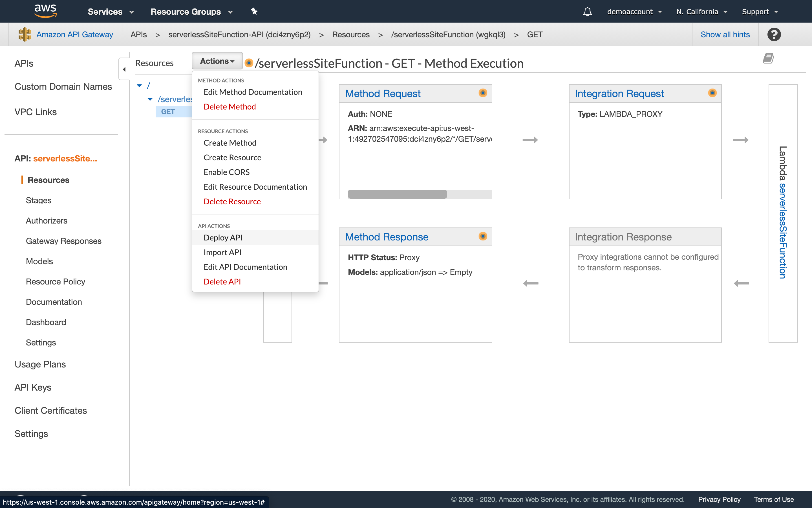Open VPC Links in sidebar
Image resolution: width=812 pixels, height=508 pixels.
[x=36, y=112]
